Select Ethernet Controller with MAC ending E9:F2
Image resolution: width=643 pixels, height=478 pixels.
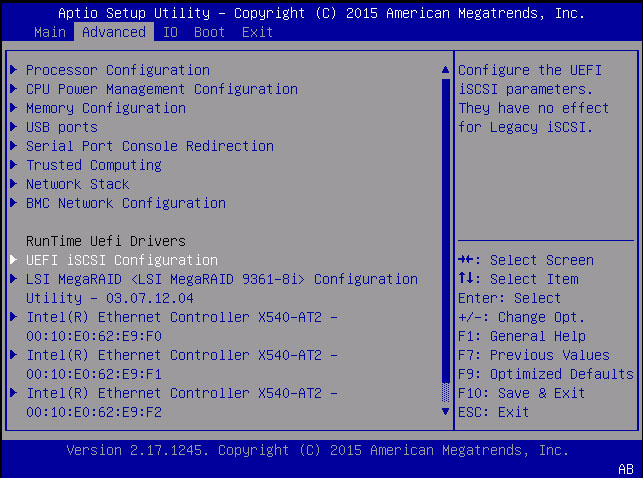[x=182, y=403]
